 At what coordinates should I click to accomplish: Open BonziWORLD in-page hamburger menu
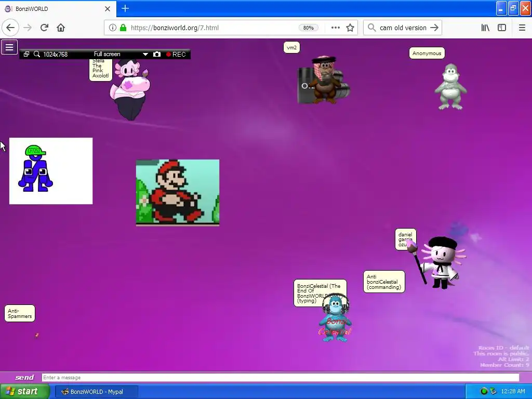tap(9, 47)
